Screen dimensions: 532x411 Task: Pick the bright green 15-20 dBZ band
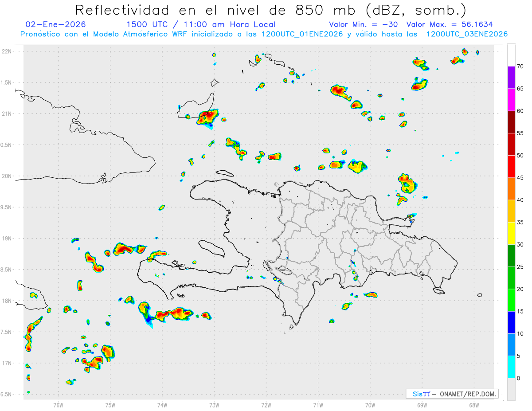511,300
